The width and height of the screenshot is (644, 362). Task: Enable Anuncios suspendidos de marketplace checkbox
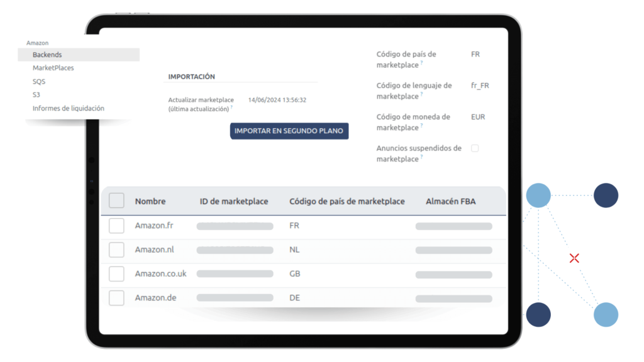[475, 148]
